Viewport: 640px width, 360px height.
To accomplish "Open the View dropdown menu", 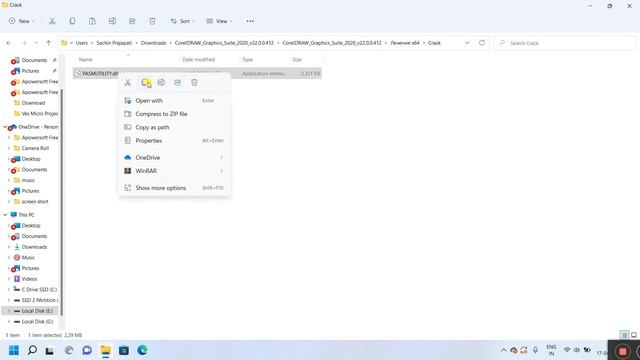I will [x=219, y=21].
